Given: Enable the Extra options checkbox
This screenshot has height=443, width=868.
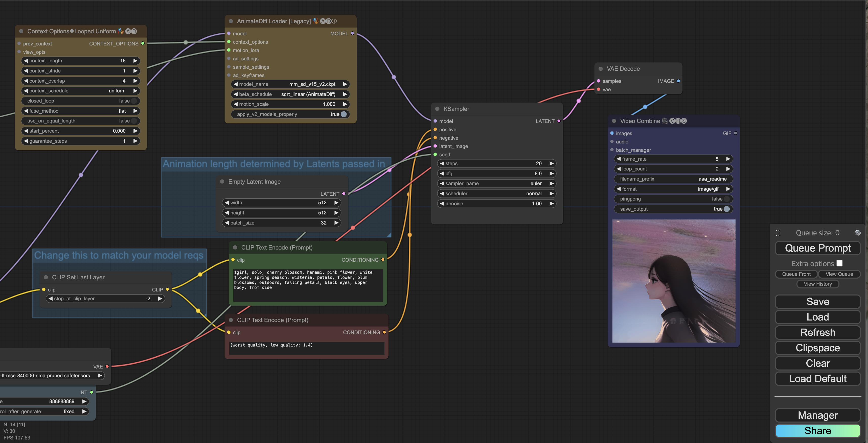Looking at the screenshot, I should point(839,263).
